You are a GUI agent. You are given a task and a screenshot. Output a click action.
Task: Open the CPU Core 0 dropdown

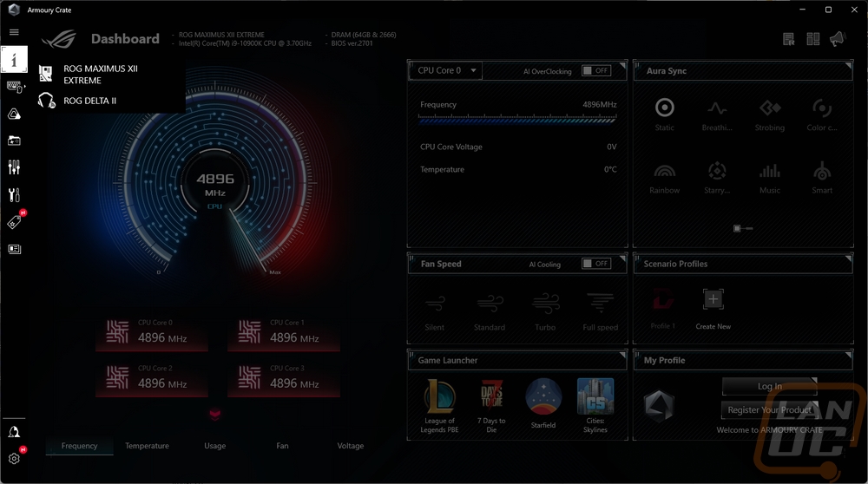(x=445, y=71)
